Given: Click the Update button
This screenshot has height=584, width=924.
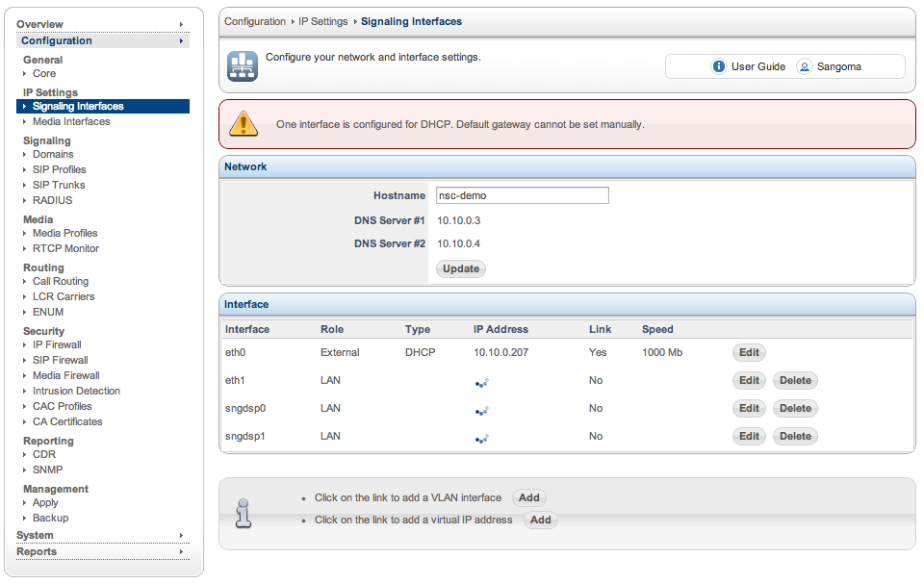Looking at the screenshot, I should click(x=461, y=268).
